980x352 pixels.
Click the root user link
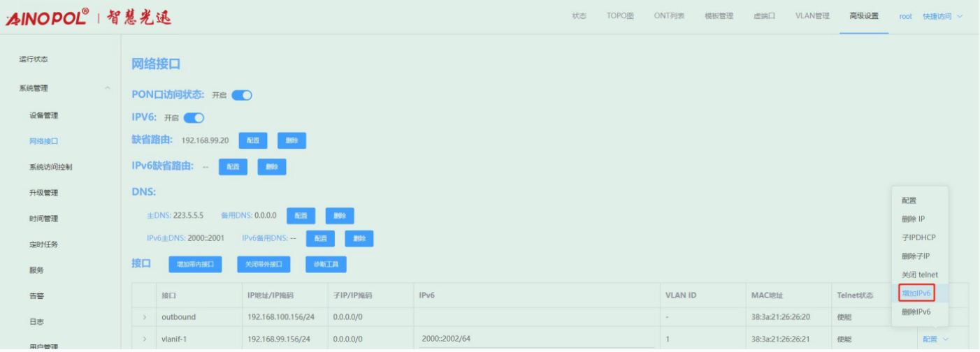coord(905,17)
